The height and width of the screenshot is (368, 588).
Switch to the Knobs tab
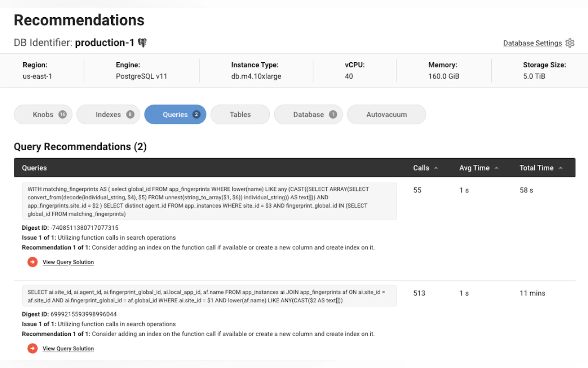[x=43, y=114]
